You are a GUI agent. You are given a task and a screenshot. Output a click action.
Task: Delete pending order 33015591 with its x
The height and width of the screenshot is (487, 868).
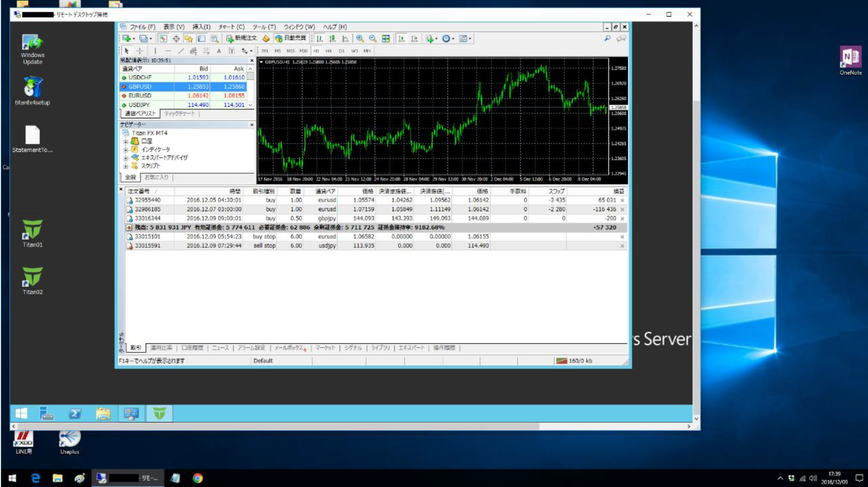tap(622, 246)
